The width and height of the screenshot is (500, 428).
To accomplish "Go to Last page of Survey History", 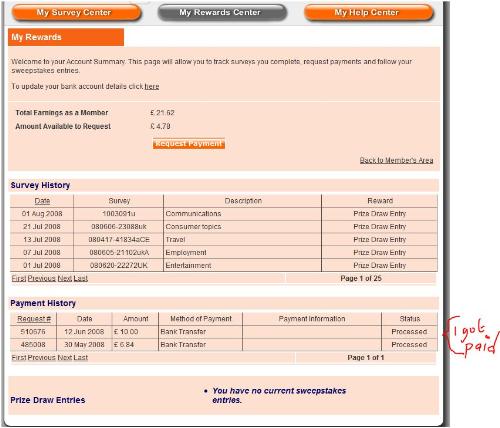I will coord(81,278).
